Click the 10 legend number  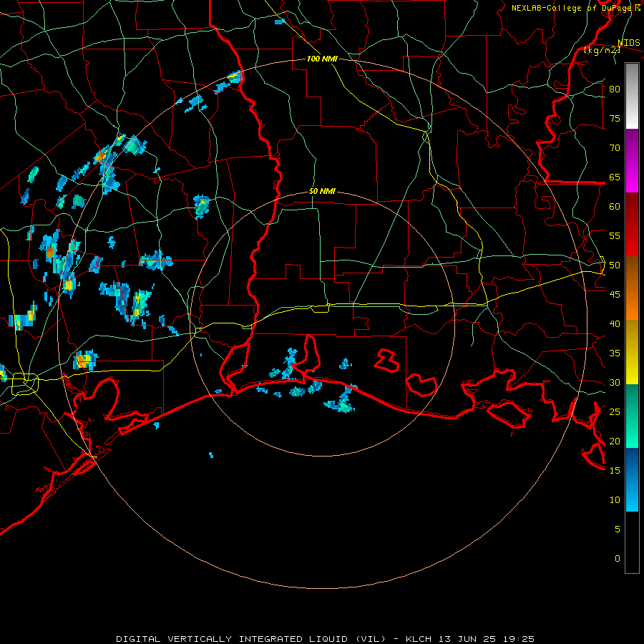click(615, 500)
